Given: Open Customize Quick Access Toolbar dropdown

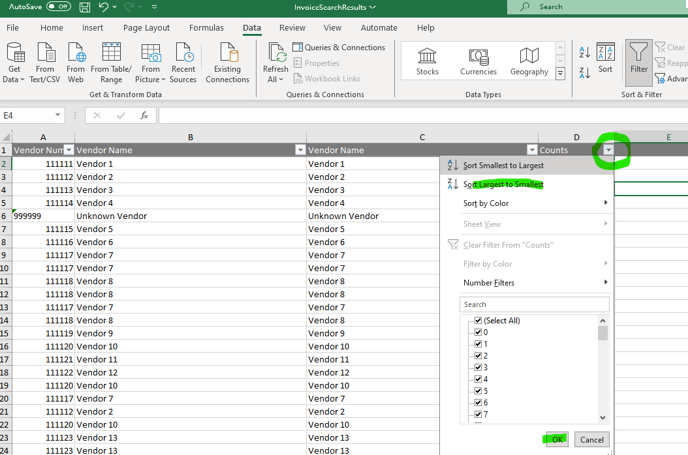Looking at the screenshot, I should pos(154,7).
